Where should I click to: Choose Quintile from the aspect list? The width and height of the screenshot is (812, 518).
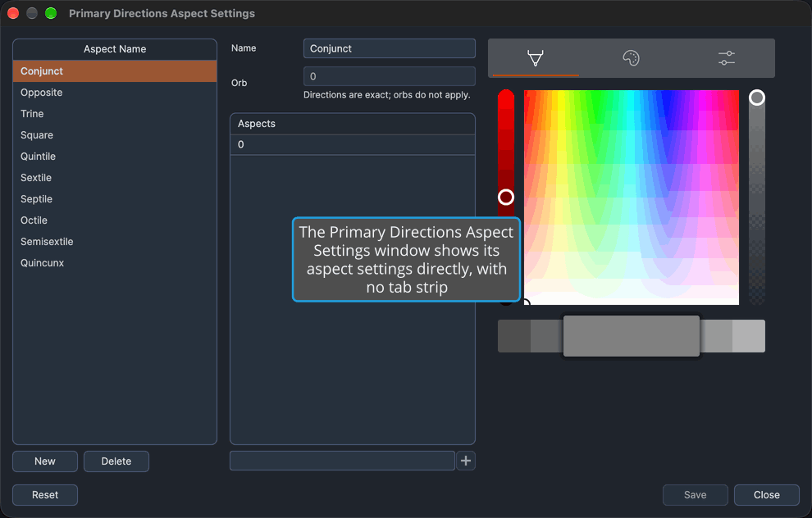115,157
